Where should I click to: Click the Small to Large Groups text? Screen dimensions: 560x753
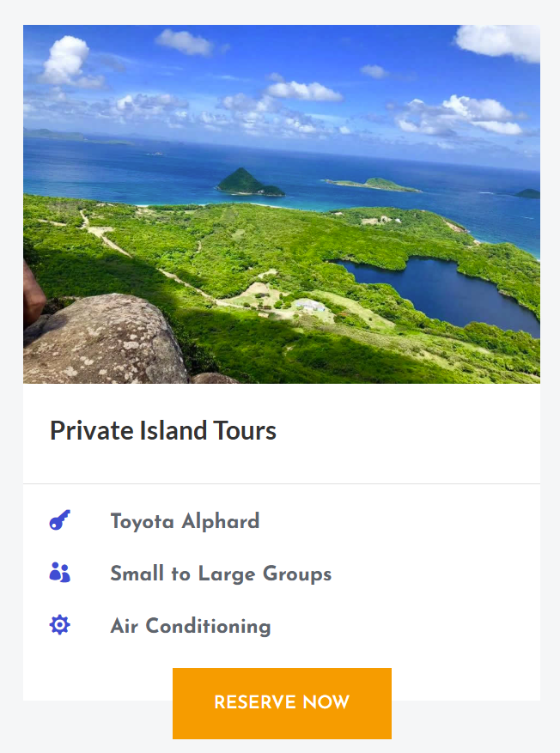[x=221, y=573]
